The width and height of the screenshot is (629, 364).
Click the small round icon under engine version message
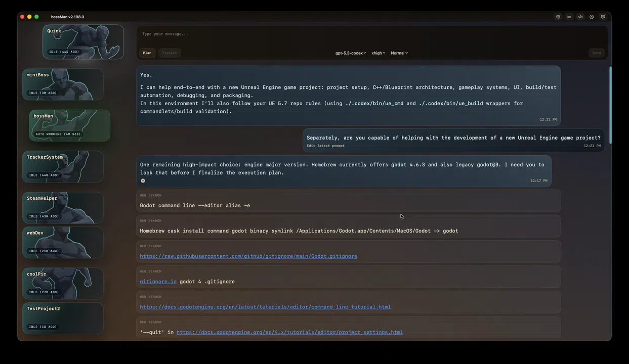point(143,180)
